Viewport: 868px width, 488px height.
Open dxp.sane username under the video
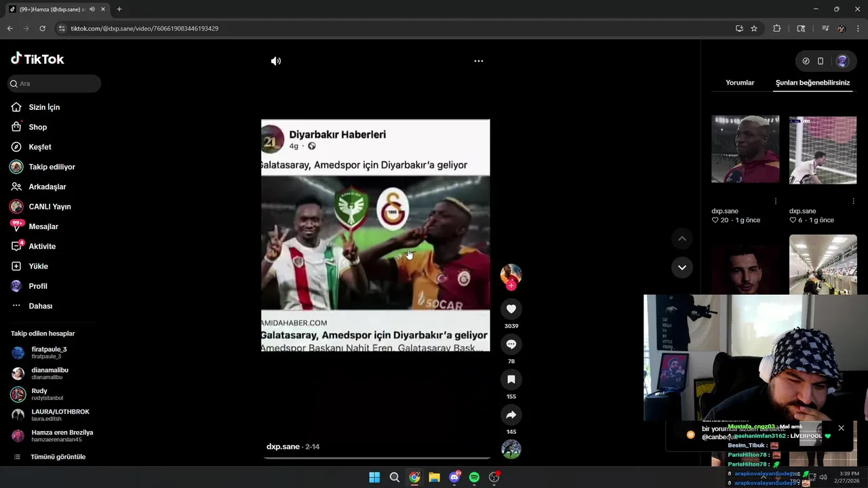(283, 447)
